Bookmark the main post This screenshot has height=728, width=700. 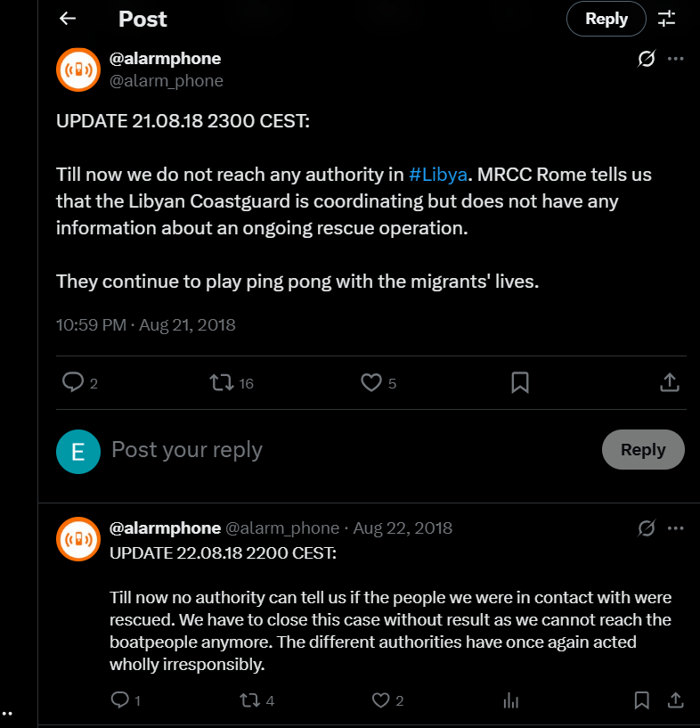click(x=520, y=382)
